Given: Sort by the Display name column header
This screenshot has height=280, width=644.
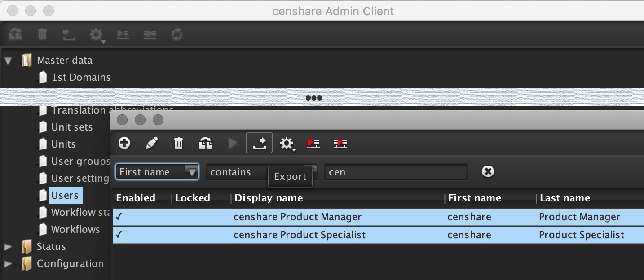Looking at the screenshot, I should pos(269,198).
